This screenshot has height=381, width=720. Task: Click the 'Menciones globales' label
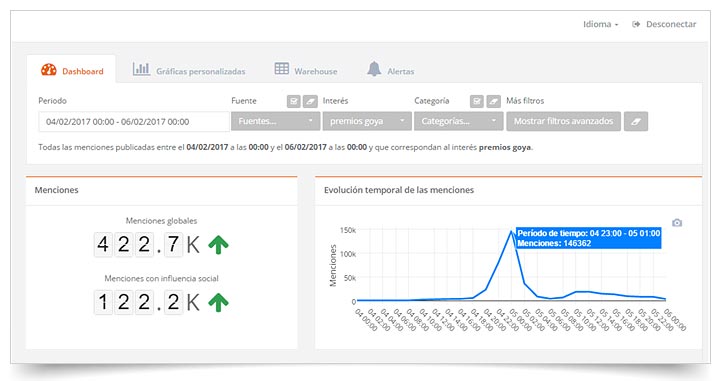(161, 221)
